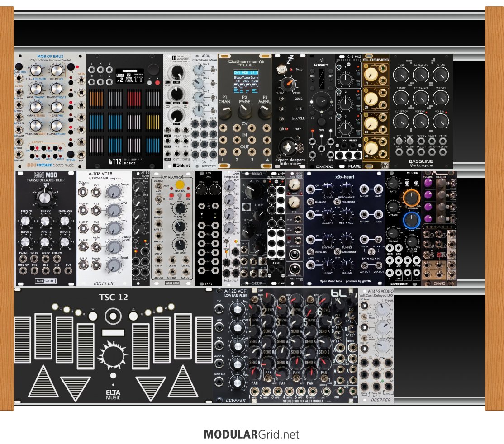Viewport: 504px width, 444px height.
Task: Adjust the Res. knob on A-120 VCF1
Action: coord(237,383)
